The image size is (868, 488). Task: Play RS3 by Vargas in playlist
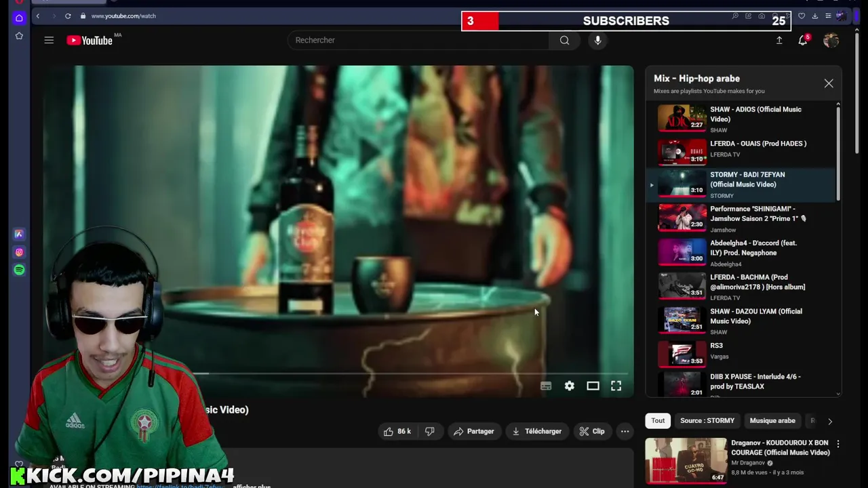741,353
